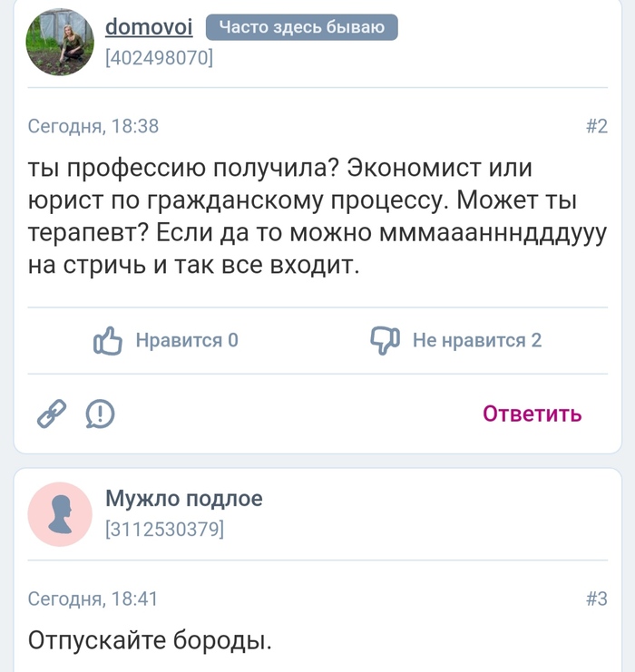The width and height of the screenshot is (635, 672).
Task: Click the "Нравится 0" label
Action: 187,341
